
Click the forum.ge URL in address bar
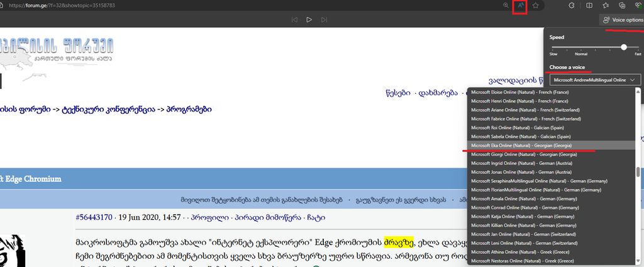pyautogui.click(x=62, y=6)
